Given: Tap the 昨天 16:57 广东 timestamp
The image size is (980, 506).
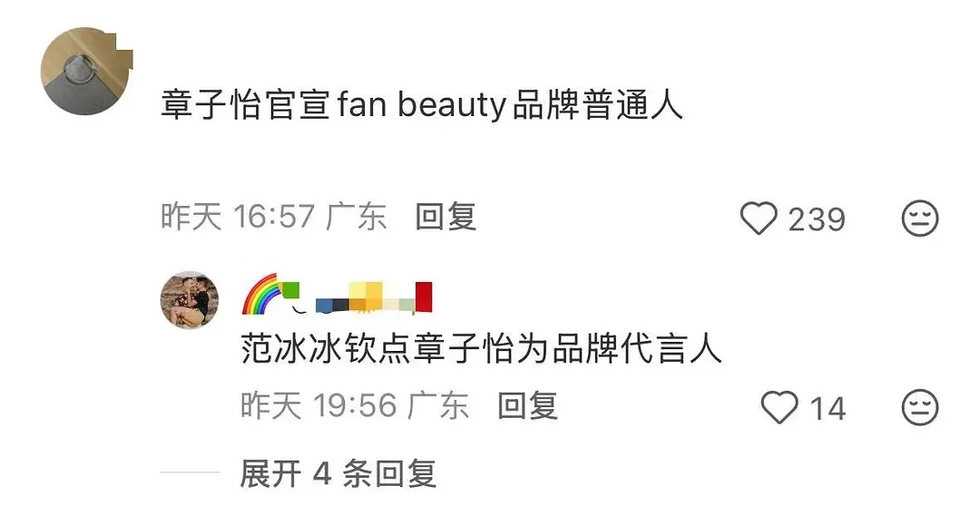Looking at the screenshot, I should click(274, 218).
